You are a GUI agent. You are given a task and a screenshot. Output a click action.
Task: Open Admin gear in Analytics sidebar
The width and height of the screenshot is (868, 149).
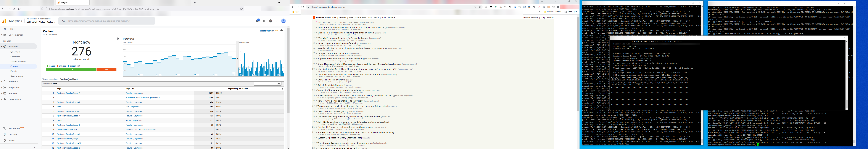click(x=5, y=140)
